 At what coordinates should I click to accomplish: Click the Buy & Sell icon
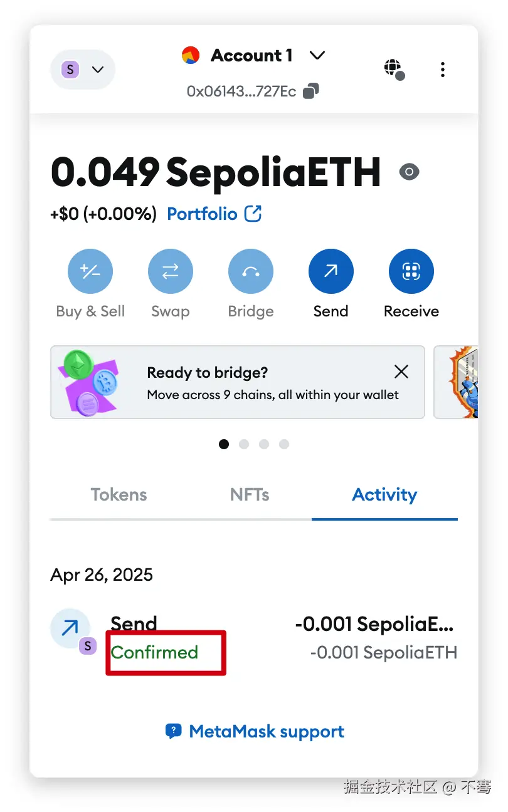coord(90,272)
